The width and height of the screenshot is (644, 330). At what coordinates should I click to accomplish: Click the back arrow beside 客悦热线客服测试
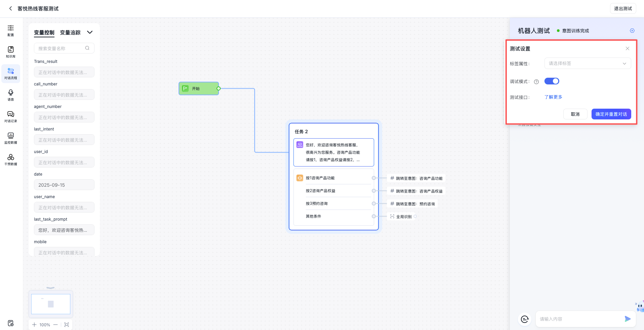(10, 8)
